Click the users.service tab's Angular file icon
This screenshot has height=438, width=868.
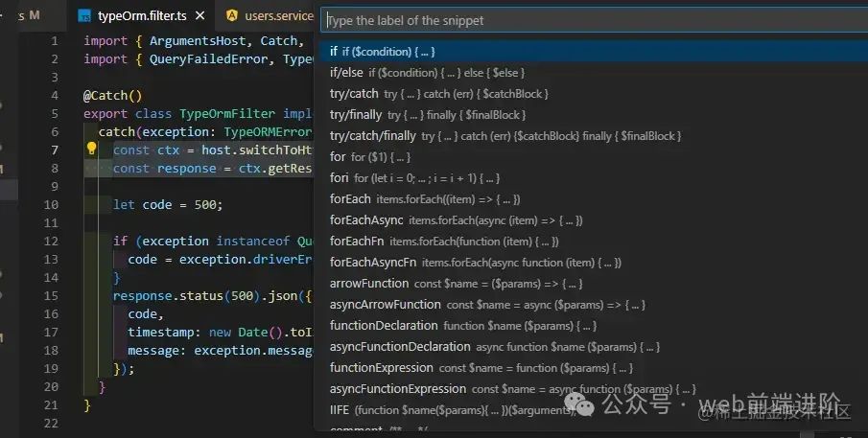pyautogui.click(x=232, y=16)
